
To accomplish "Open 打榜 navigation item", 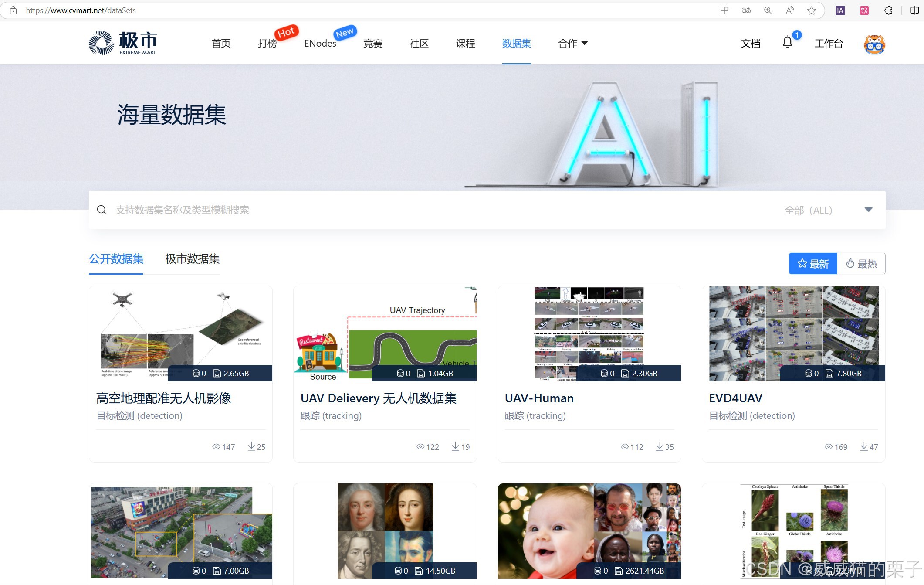I will coord(267,43).
